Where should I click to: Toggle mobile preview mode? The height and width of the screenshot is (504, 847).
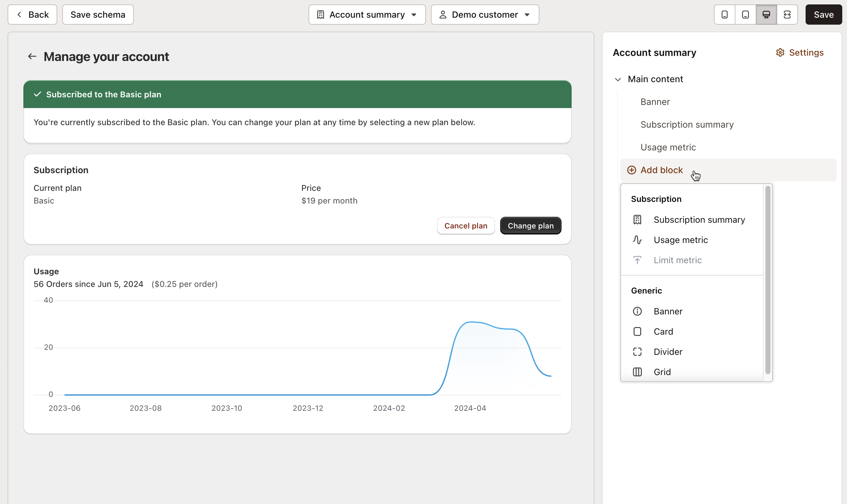coord(724,14)
